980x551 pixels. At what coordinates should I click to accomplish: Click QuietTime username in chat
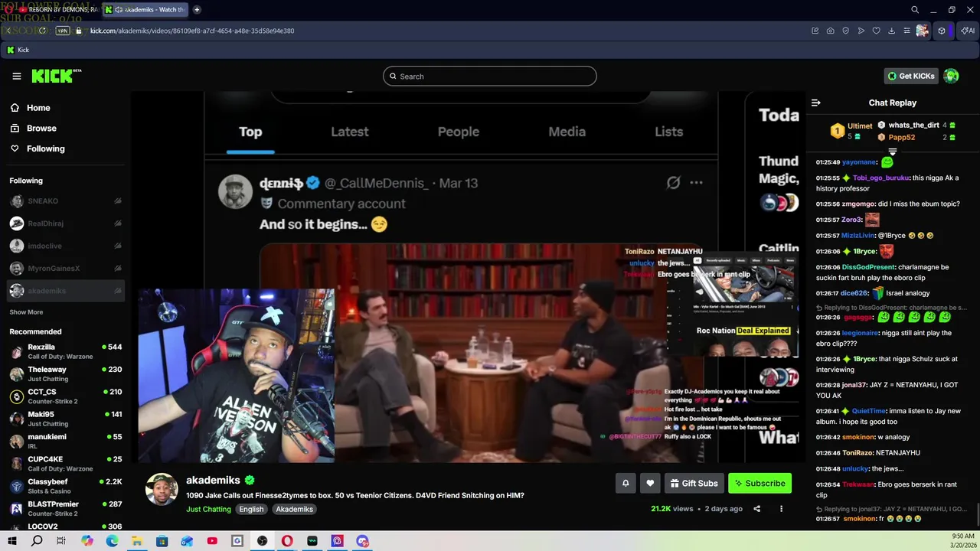tap(869, 411)
